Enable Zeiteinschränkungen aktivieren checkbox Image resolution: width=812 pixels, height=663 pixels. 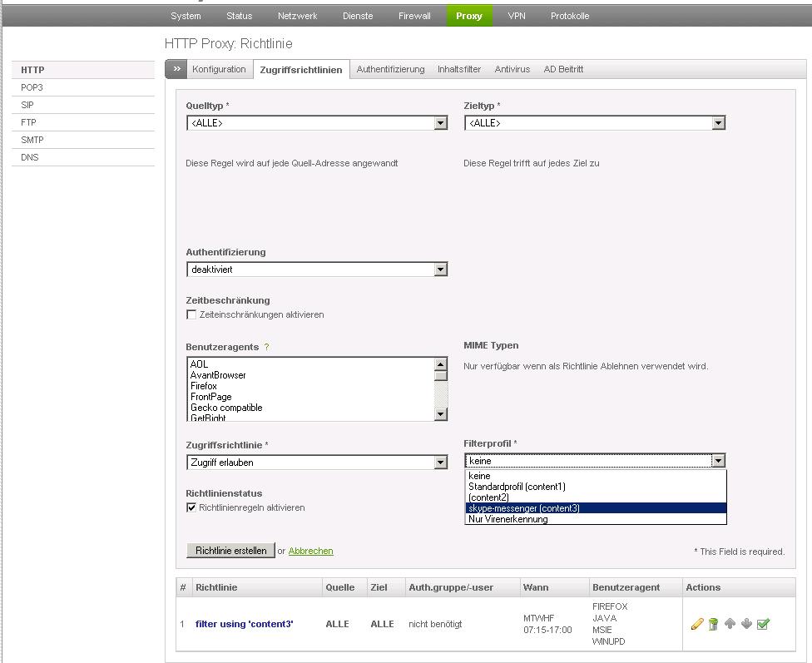click(191, 314)
